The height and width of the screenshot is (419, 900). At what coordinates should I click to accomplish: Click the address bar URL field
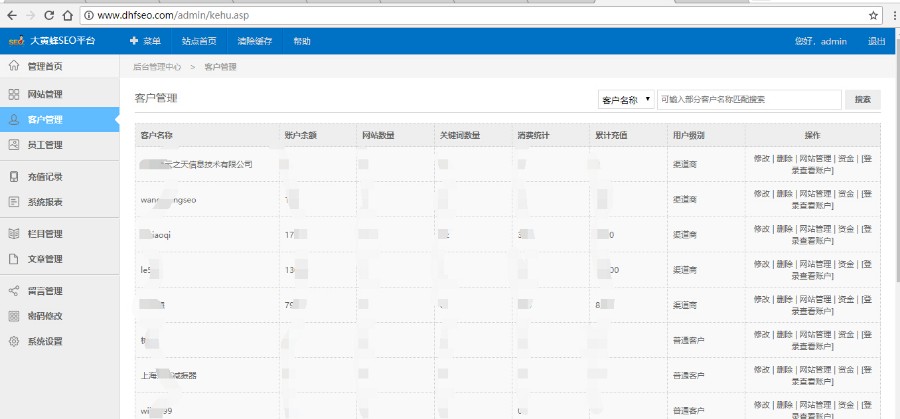(x=481, y=15)
